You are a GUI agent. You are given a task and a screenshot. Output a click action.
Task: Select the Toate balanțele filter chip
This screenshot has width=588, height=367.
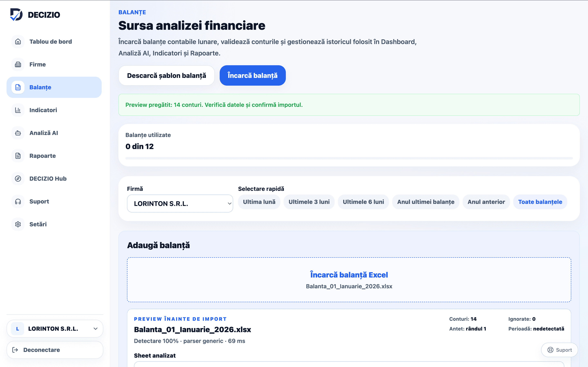540,202
